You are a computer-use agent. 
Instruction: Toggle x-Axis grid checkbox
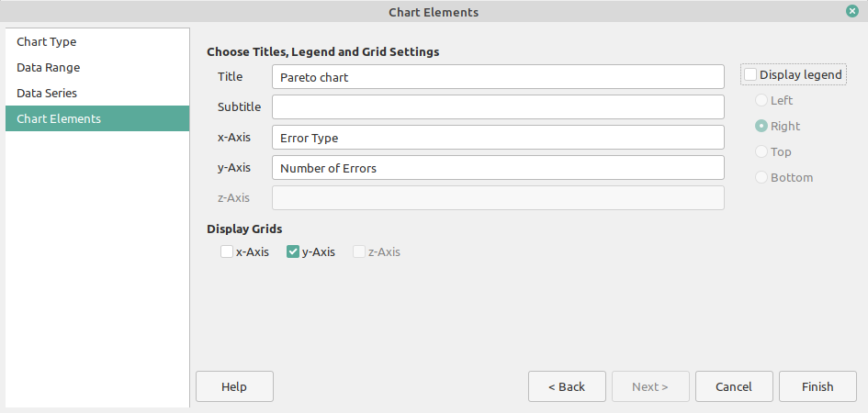tap(227, 251)
